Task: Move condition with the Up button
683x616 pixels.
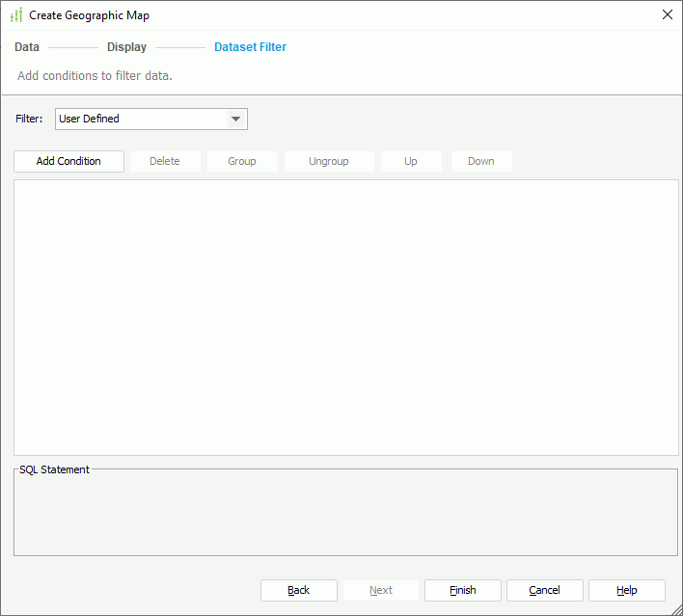Action: pos(411,161)
